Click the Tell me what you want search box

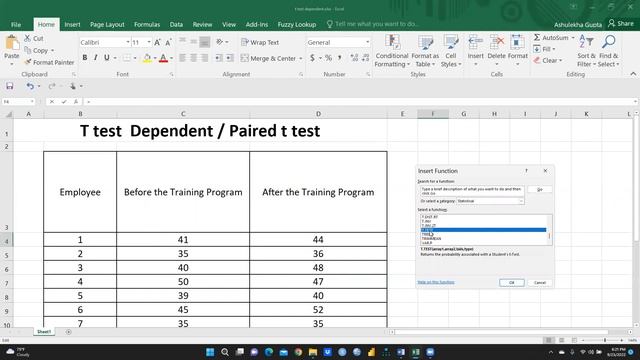(373, 24)
